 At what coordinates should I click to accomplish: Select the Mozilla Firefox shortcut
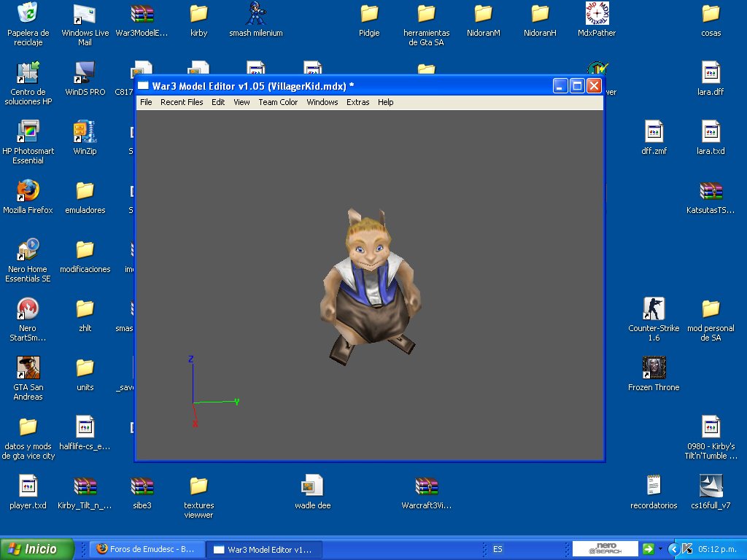(28, 197)
